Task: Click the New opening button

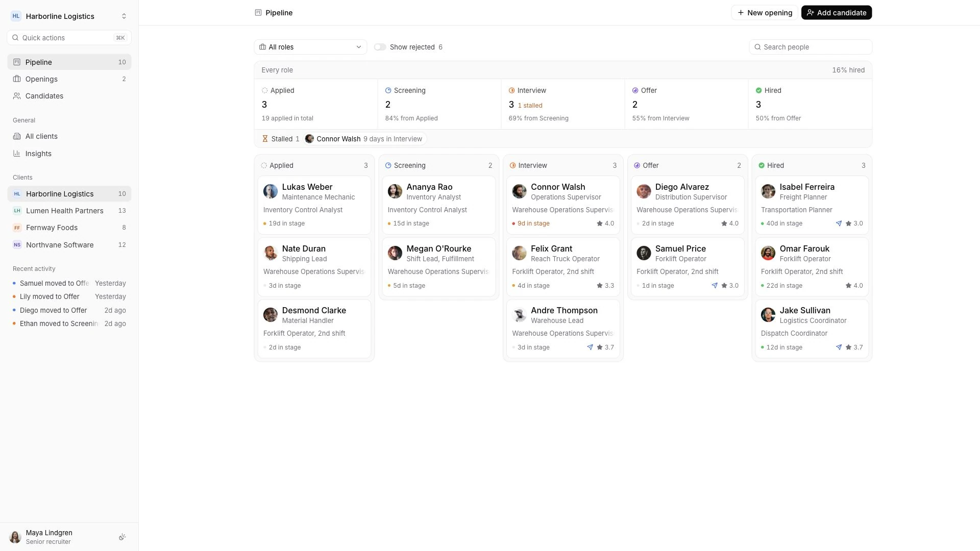Action: pyautogui.click(x=765, y=13)
